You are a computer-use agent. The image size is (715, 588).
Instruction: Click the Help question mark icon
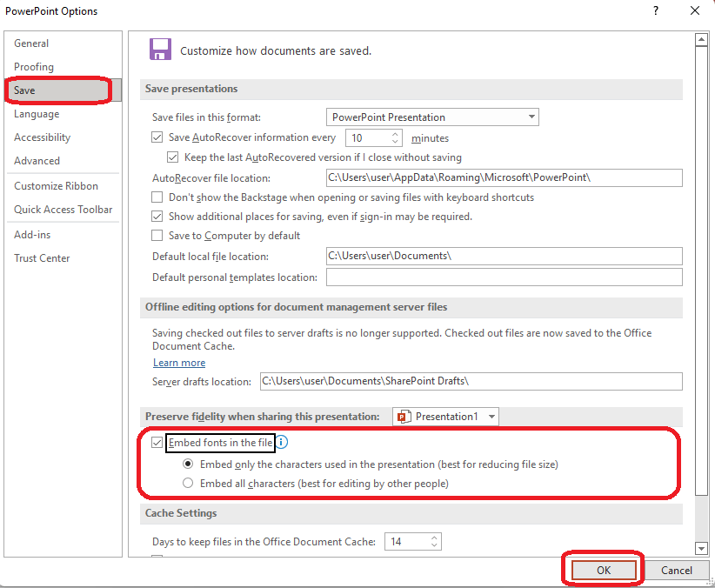[x=654, y=11]
